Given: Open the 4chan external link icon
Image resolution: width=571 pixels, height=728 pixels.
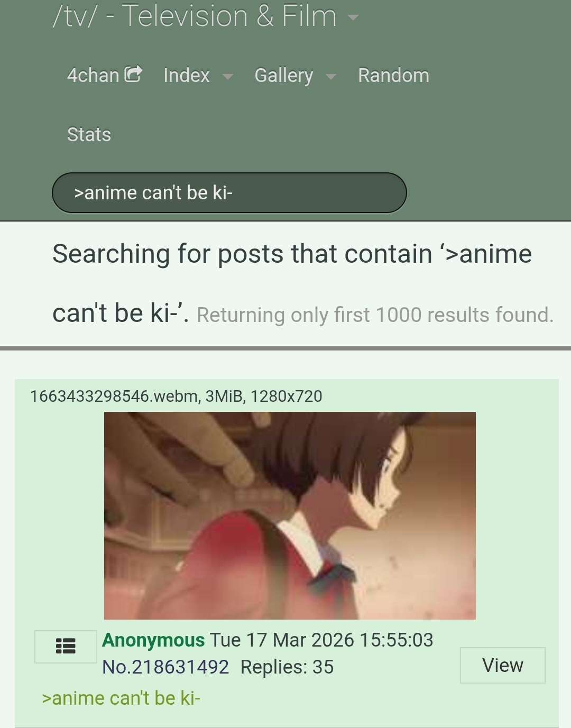Looking at the screenshot, I should coord(133,74).
